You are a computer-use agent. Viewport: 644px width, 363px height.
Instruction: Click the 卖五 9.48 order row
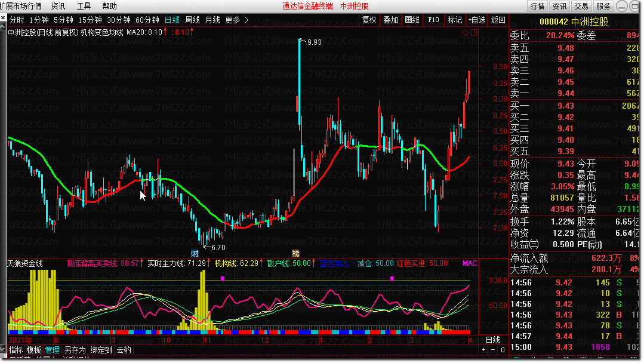pos(575,48)
